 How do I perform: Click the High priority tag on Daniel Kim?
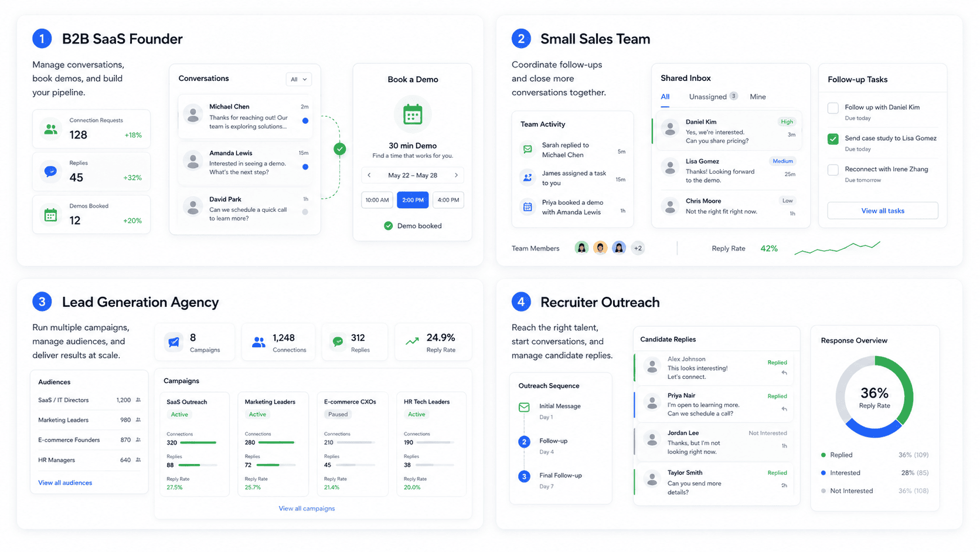point(787,122)
